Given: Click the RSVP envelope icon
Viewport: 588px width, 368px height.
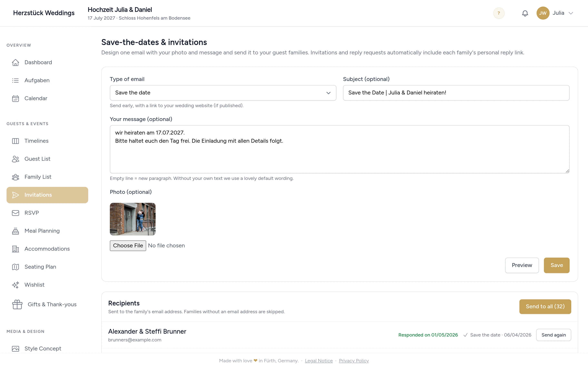Looking at the screenshot, I should 16,213.
